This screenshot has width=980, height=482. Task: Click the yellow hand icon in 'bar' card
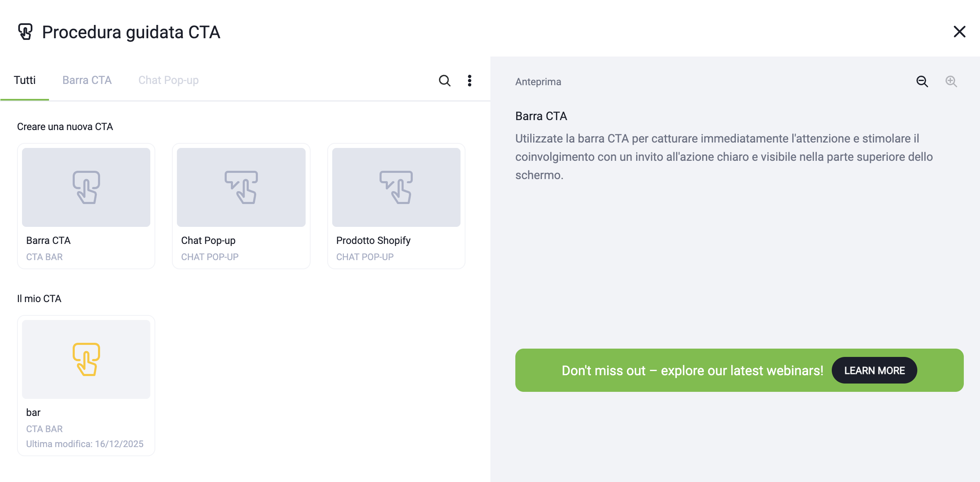86,359
